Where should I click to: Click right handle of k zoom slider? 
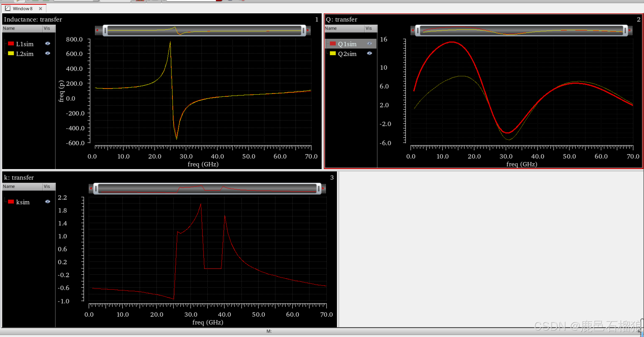click(319, 188)
